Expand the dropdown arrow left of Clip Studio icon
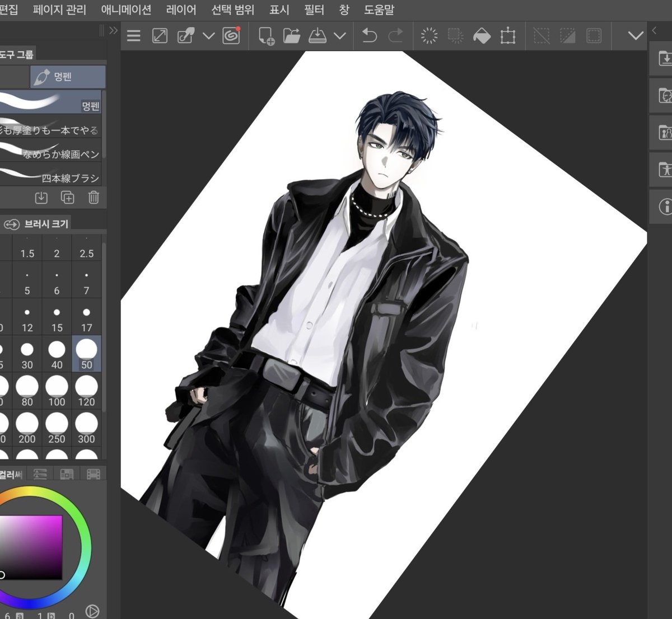The image size is (672, 619). 208,36
